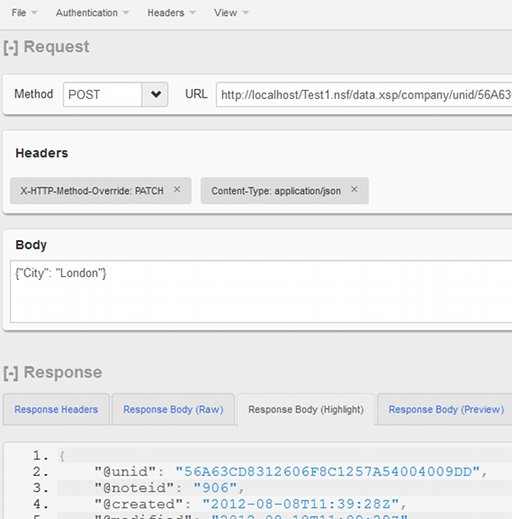The height and width of the screenshot is (519, 512).
Task: Click inside the request Body textarea
Action: pos(261,291)
